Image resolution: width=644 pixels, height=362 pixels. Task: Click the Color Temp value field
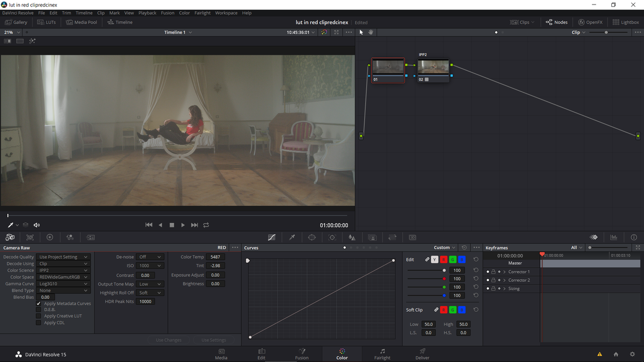tap(215, 257)
